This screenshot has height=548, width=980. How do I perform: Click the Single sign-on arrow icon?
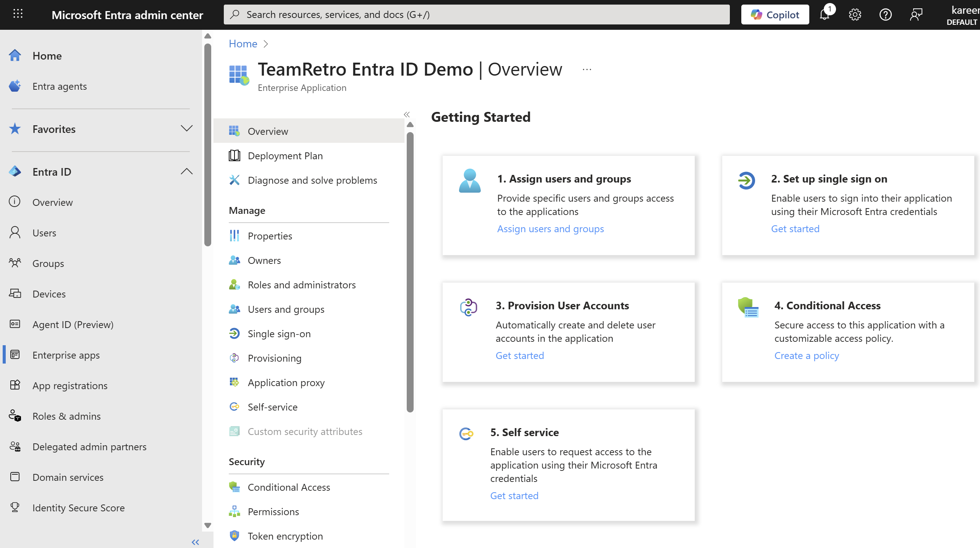pyautogui.click(x=234, y=333)
